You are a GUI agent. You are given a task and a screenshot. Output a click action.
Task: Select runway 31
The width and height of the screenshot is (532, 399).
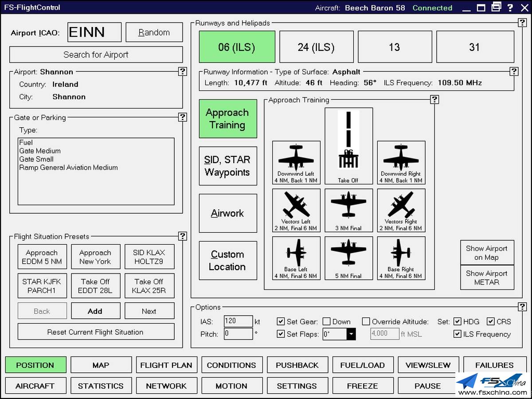coord(475,47)
